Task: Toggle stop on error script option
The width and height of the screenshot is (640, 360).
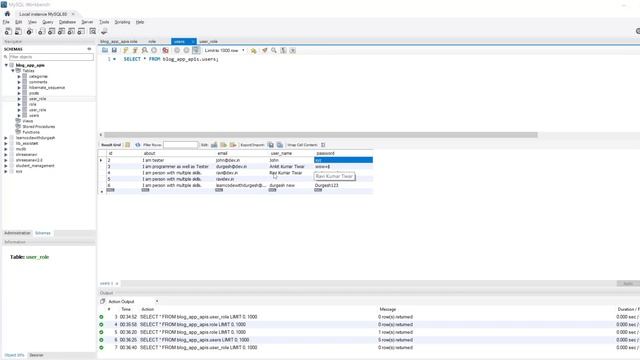Action: click(x=165, y=50)
